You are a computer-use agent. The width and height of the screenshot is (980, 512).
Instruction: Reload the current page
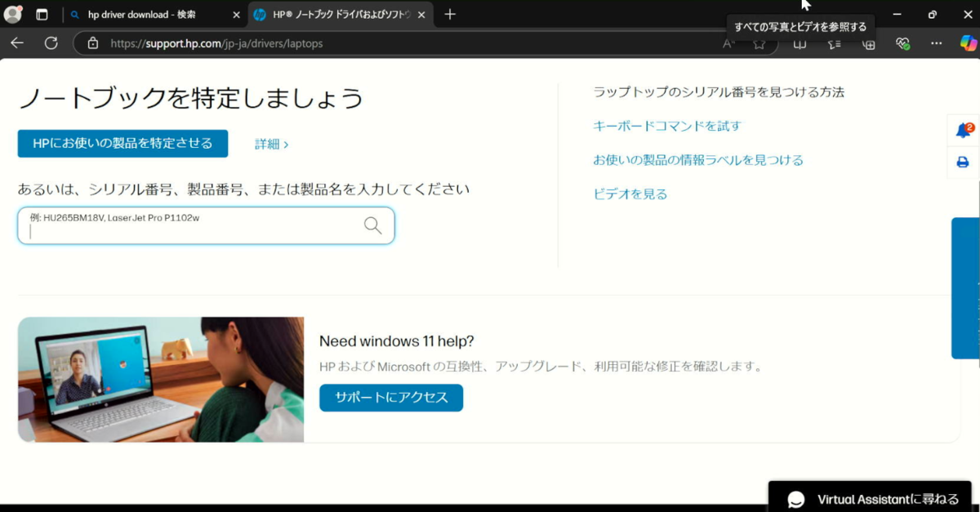[x=51, y=43]
